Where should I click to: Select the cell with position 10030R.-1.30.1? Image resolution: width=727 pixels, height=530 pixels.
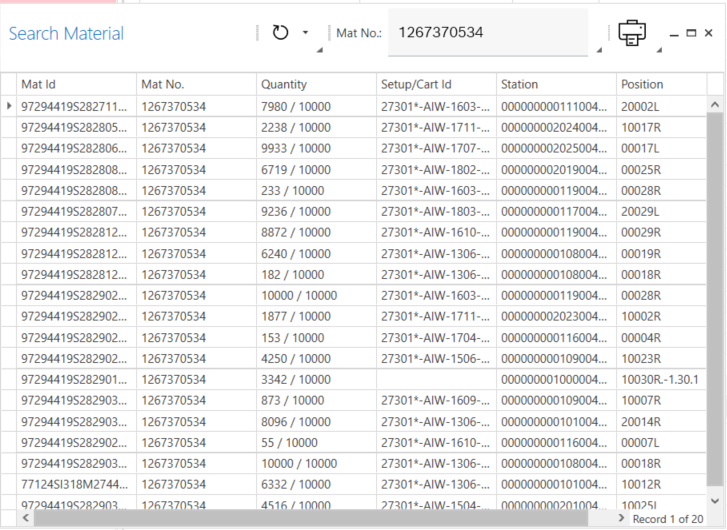[660, 379]
